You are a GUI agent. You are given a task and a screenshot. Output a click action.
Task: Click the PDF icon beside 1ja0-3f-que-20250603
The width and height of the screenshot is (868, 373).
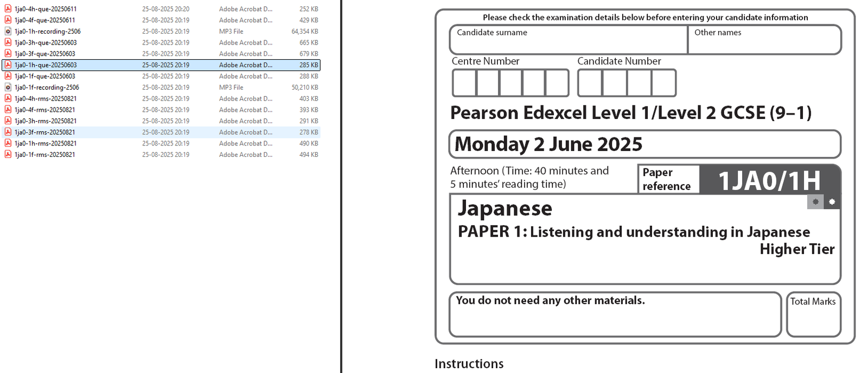[8, 54]
